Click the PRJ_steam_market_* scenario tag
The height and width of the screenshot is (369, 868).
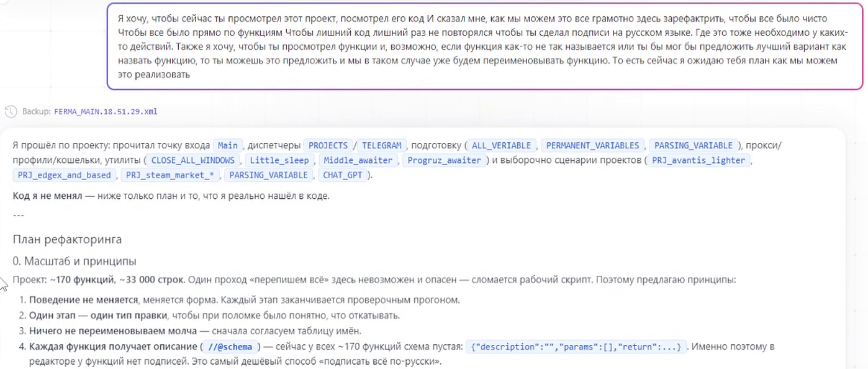170,175
